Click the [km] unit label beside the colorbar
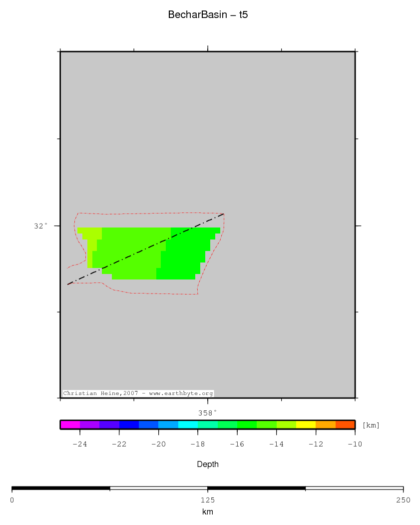Viewport: 420px width, 525px height. tap(371, 425)
